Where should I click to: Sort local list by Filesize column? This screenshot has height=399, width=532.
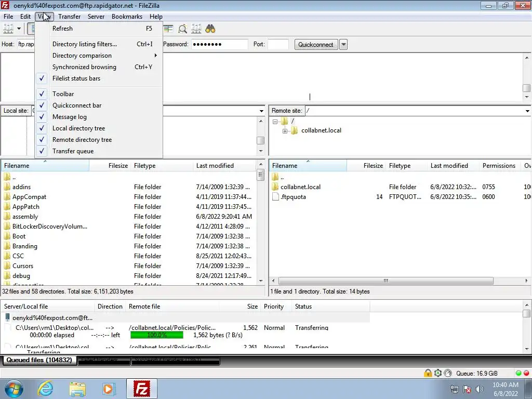(110, 166)
